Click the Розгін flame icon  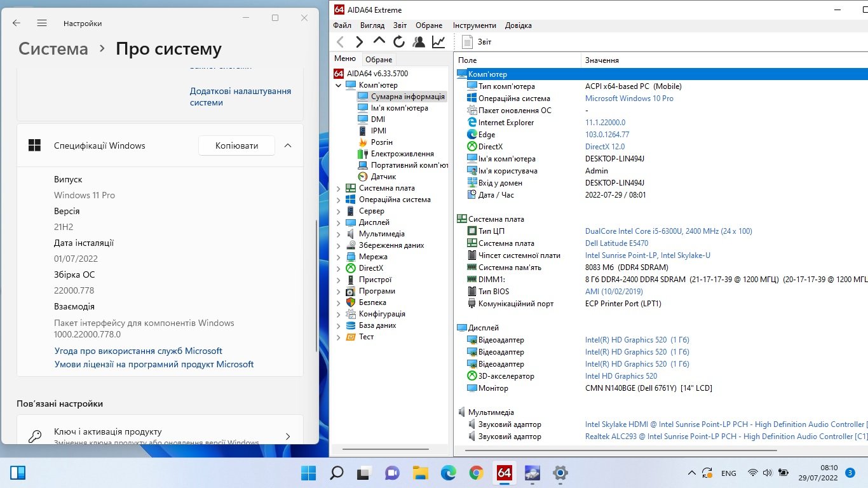363,142
